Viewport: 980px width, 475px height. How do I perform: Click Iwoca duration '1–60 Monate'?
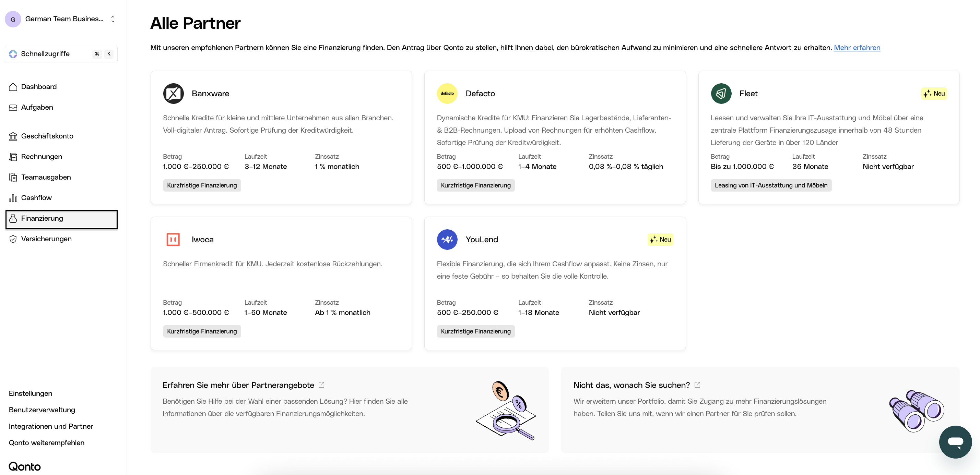pyautogui.click(x=265, y=312)
